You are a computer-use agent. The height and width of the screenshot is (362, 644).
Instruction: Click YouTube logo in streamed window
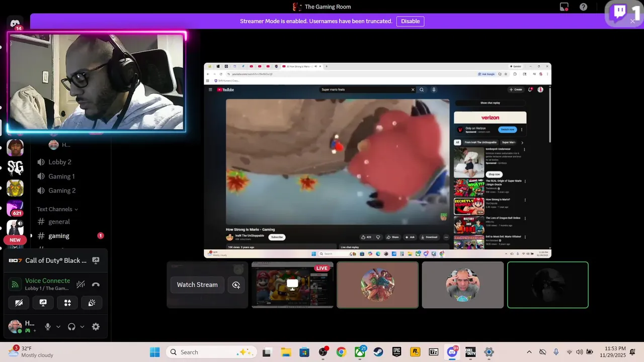pyautogui.click(x=226, y=89)
